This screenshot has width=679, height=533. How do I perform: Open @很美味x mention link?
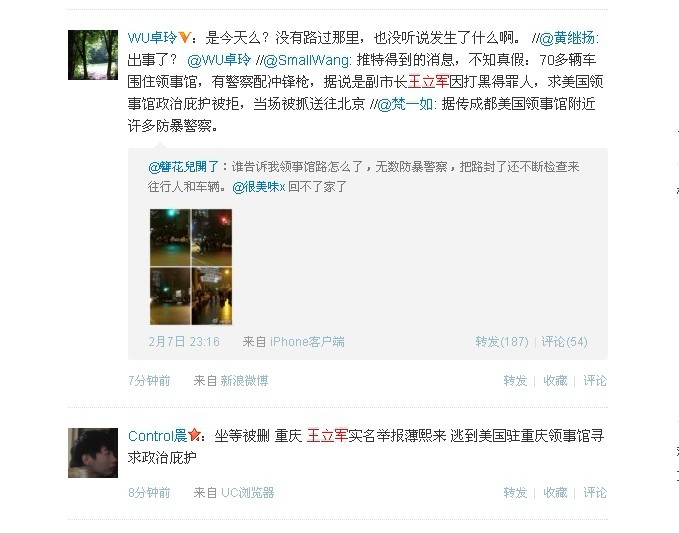pos(259,187)
